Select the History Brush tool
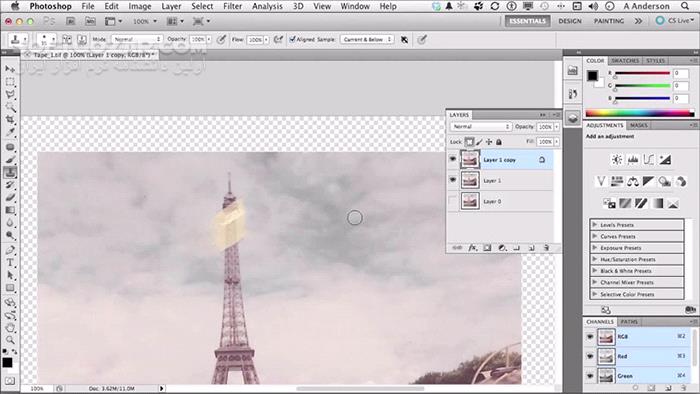 (10, 185)
